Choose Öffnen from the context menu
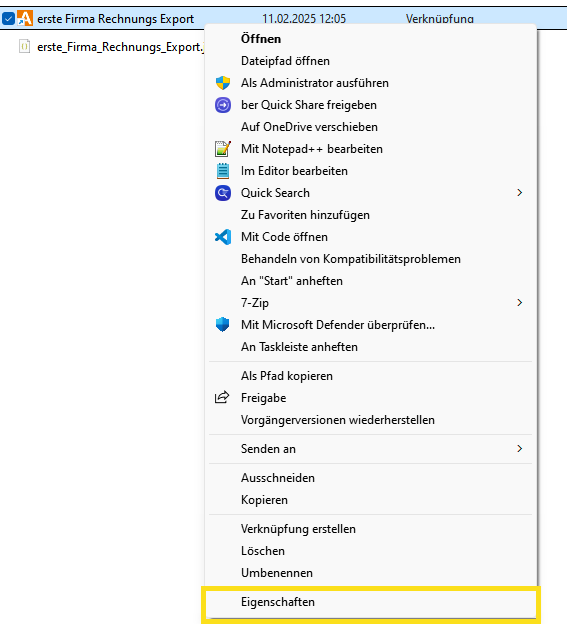 pos(370,39)
